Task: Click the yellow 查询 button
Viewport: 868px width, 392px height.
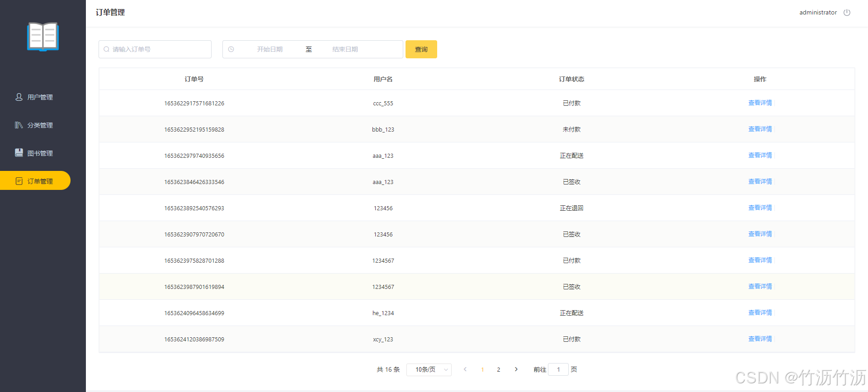Action: pyautogui.click(x=421, y=49)
